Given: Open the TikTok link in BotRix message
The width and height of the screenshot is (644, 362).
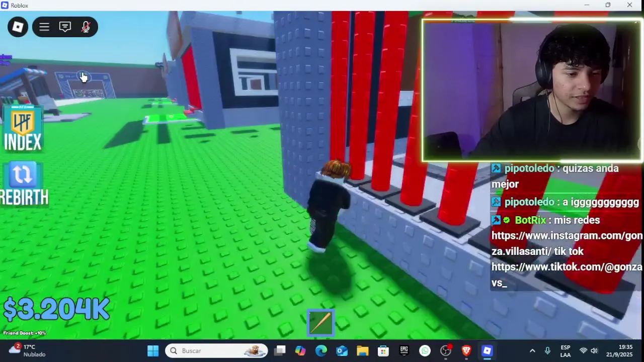Looking at the screenshot, I should (x=567, y=275).
